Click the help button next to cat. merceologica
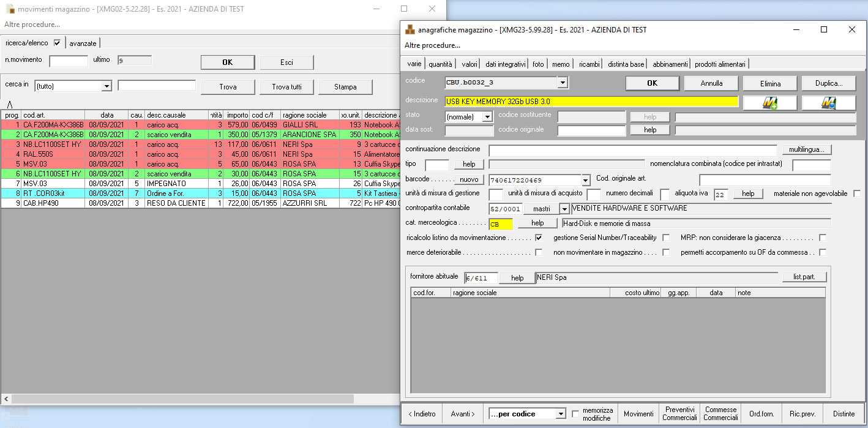The image size is (868, 428). coord(537,223)
